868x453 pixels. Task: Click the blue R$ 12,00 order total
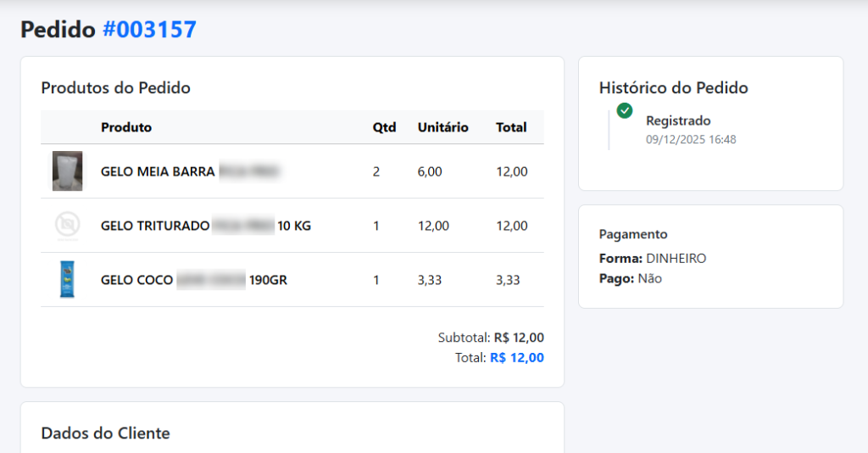(x=517, y=358)
